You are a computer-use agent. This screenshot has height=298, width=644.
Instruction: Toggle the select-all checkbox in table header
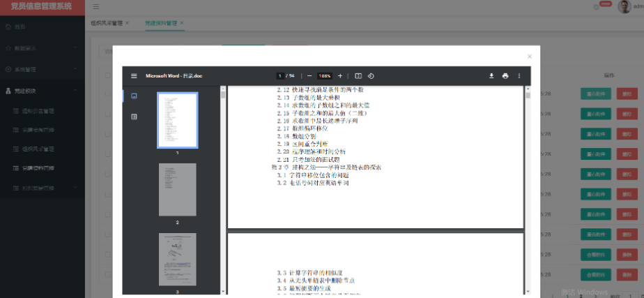point(107,75)
